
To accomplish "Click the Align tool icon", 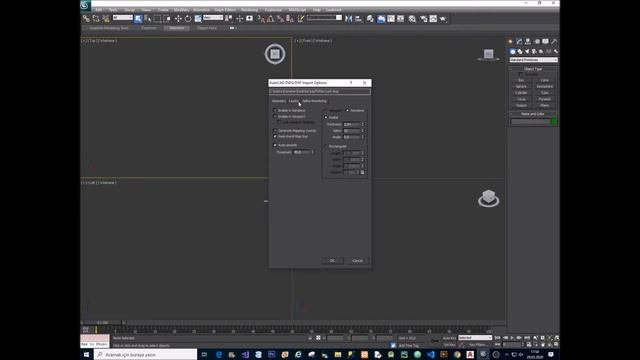I will [358, 19].
